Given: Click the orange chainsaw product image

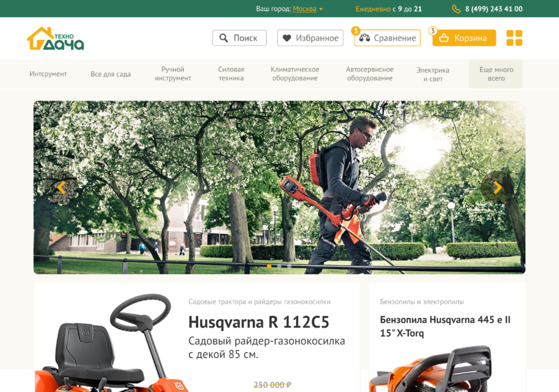Looking at the screenshot, I should point(430,369).
